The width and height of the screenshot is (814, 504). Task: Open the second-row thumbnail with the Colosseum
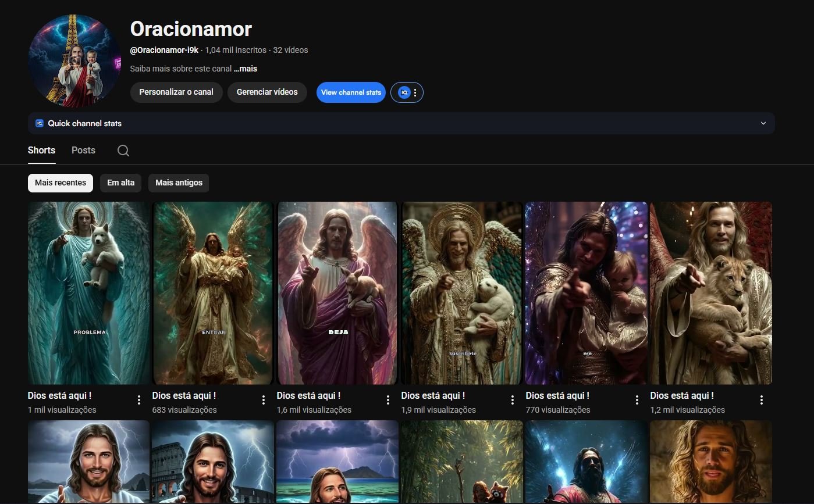[x=213, y=462]
